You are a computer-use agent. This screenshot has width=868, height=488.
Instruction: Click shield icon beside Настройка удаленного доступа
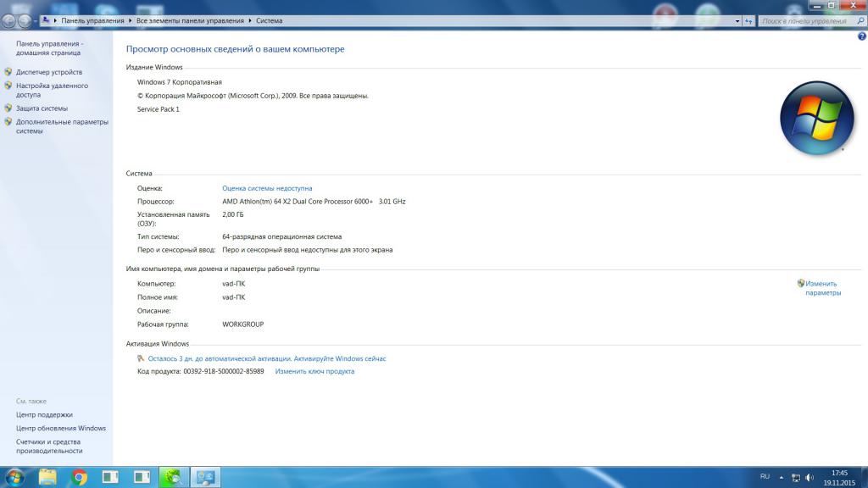pos(8,86)
